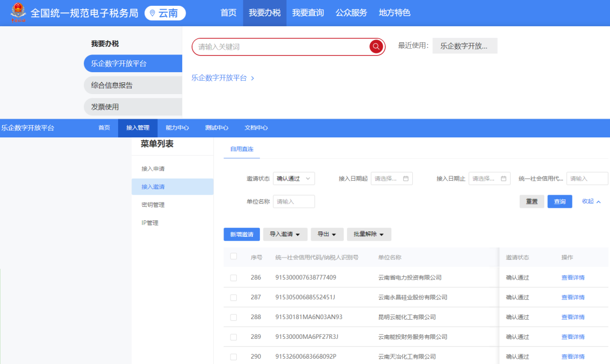Open calendar icon in 接入日期止 field
This screenshot has height=364, width=610.
pyautogui.click(x=504, y=179)
